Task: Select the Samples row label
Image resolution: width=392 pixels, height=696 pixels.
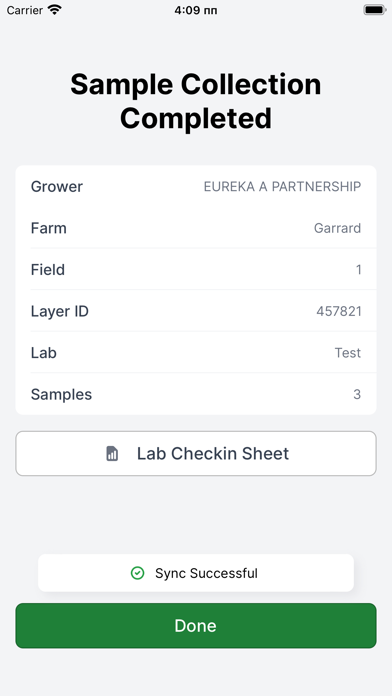Action: 61,395
